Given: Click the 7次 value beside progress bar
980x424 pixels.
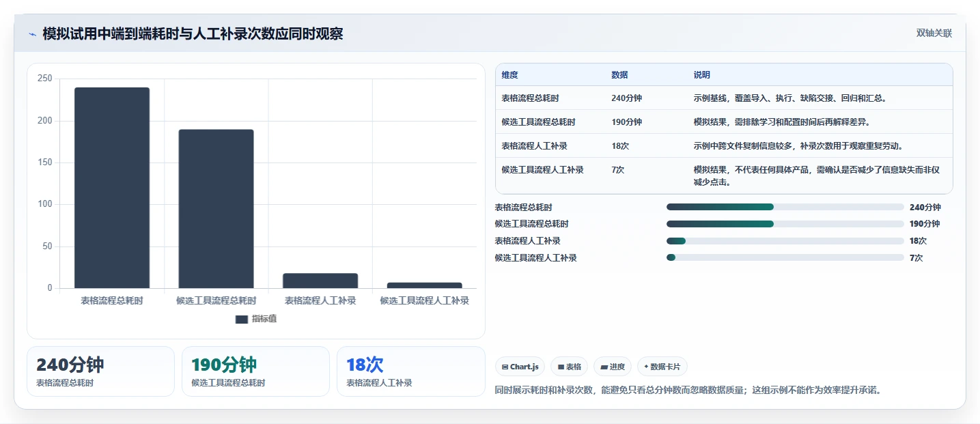Looking at the screenshot, I should (x=916, y=257).
